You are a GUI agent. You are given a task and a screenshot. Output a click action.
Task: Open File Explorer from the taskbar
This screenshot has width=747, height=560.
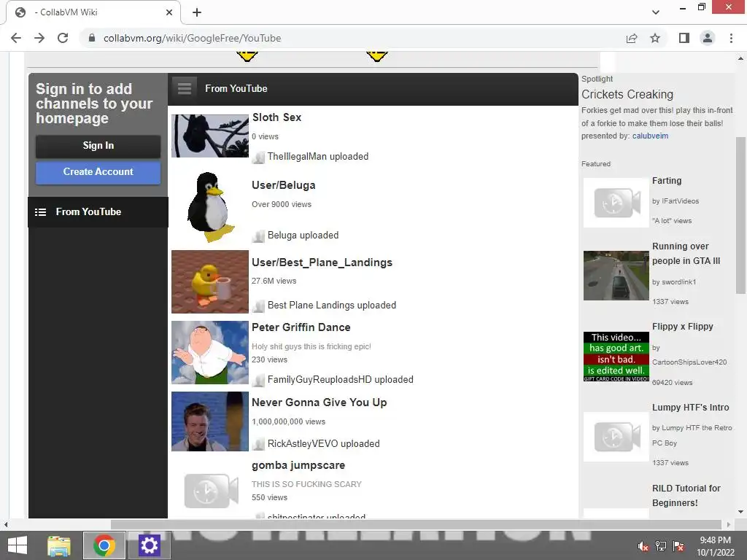click(59, 545)
